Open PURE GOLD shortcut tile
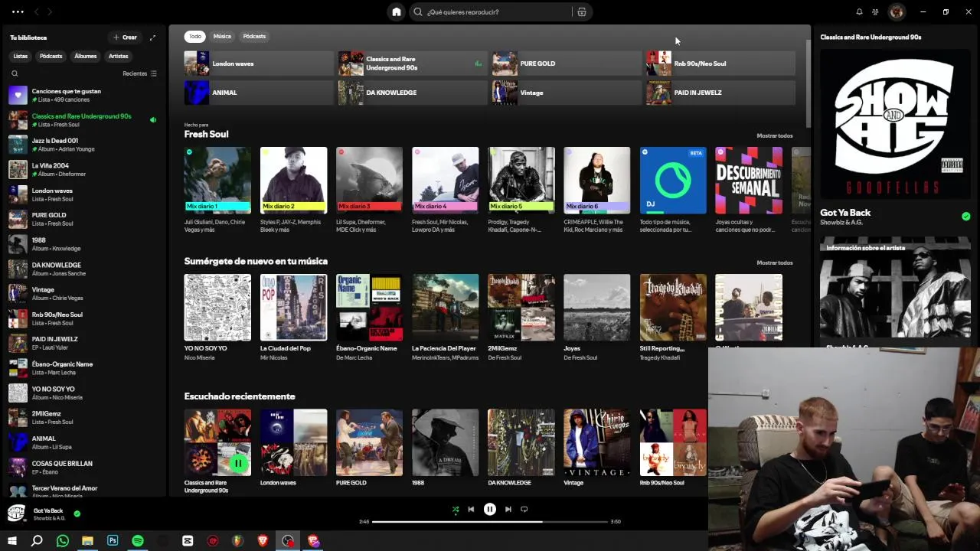The image size is (980, 551). [x=566, y=64]
